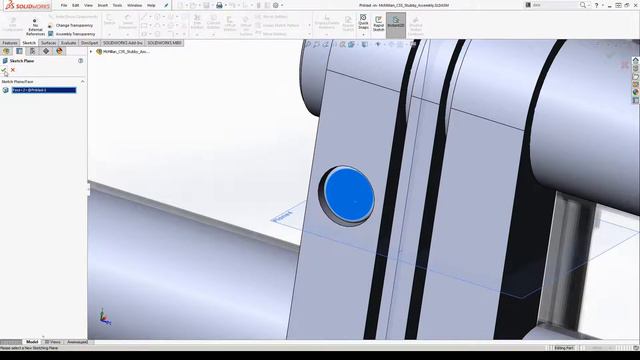
Task: Open the Tools menu
Action: click(117, 5)
